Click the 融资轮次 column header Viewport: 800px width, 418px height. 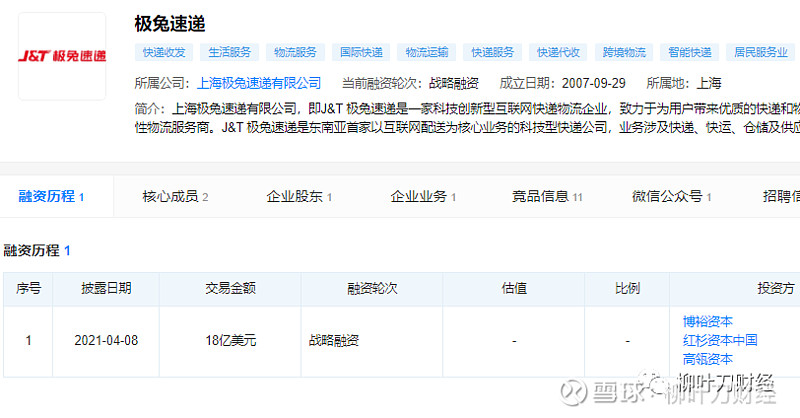coord(372,288)
